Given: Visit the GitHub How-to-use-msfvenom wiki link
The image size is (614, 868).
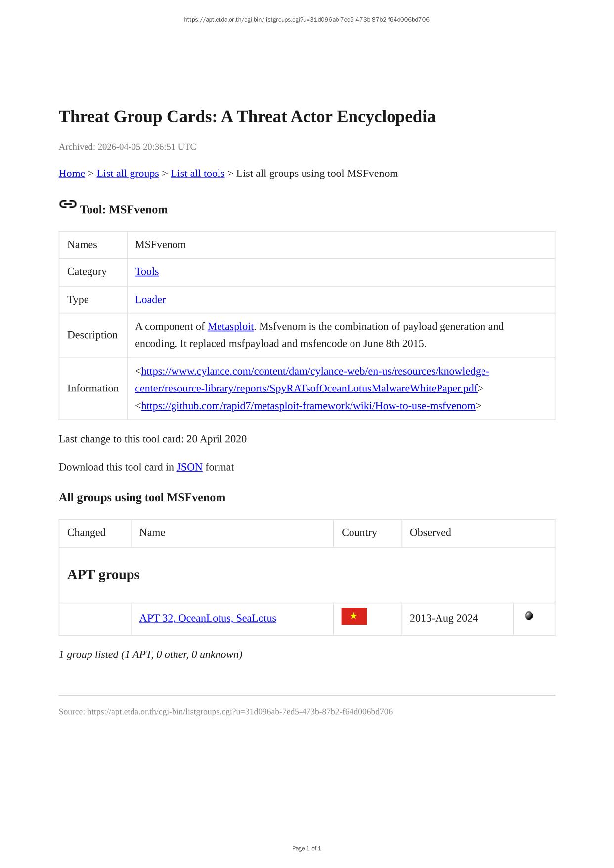Looking at the screenshot, I should tap(308, 406).
